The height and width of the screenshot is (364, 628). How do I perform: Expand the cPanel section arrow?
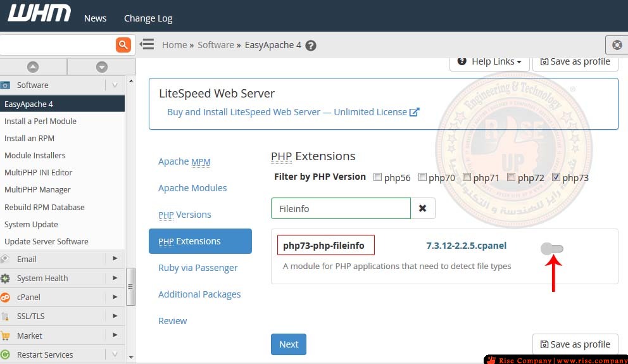pyautogui.click(x=115, y=297)
